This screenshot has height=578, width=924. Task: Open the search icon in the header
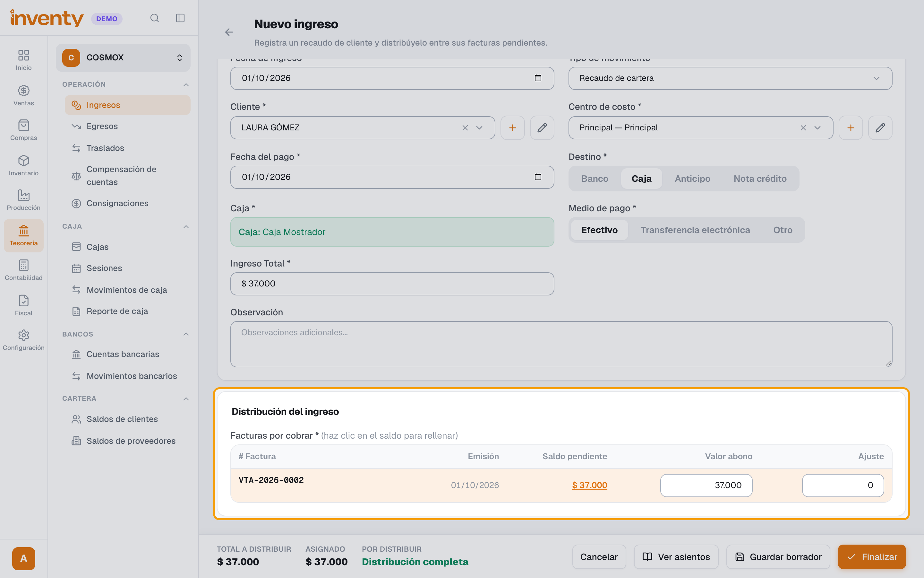(x=154, y=18)
